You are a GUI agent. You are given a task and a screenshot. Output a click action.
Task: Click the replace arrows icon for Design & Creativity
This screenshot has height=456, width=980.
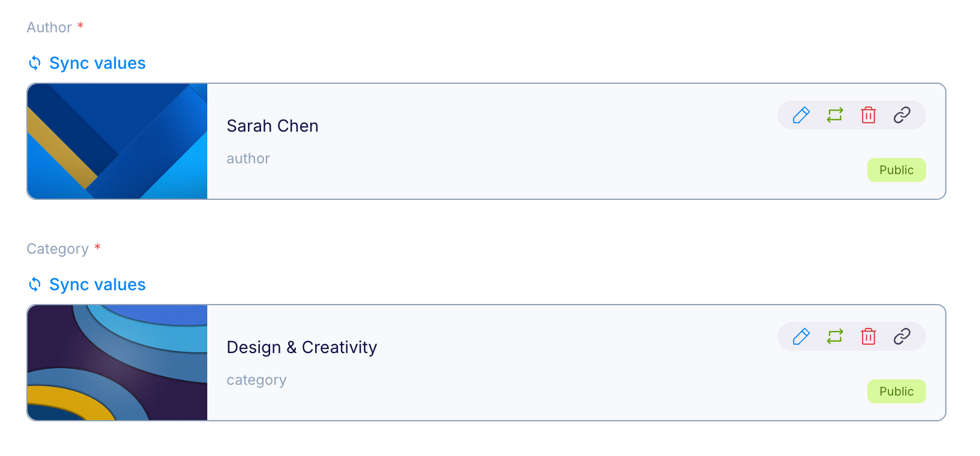click(834, 336)
